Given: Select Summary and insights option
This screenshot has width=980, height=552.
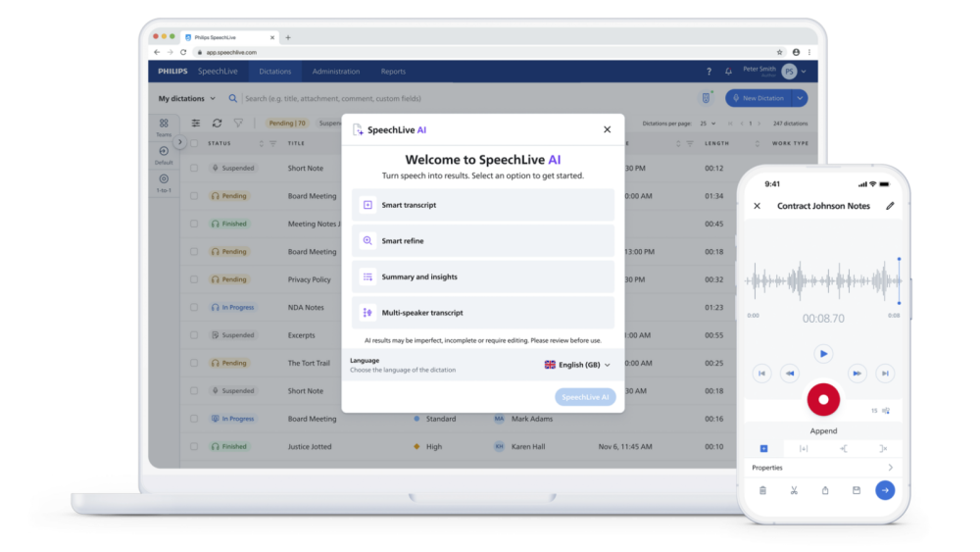Looking at the screenshot, I should 482,276.
